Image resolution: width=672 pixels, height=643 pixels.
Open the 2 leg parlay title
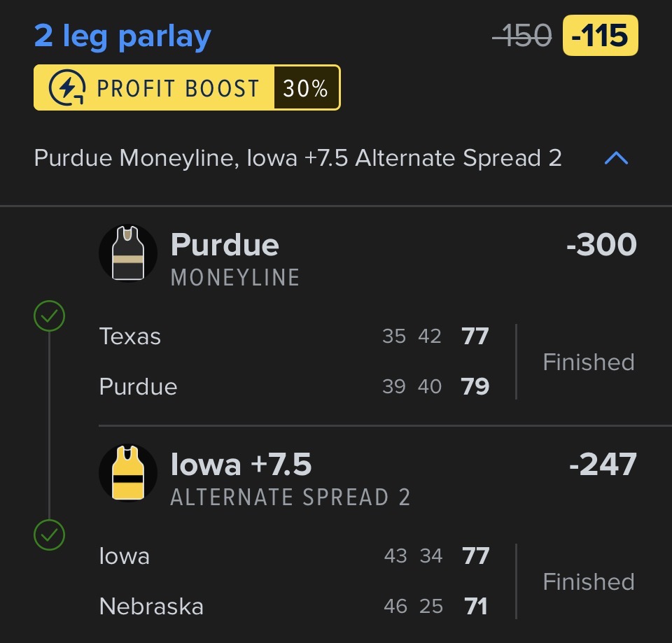click(122, 36)
